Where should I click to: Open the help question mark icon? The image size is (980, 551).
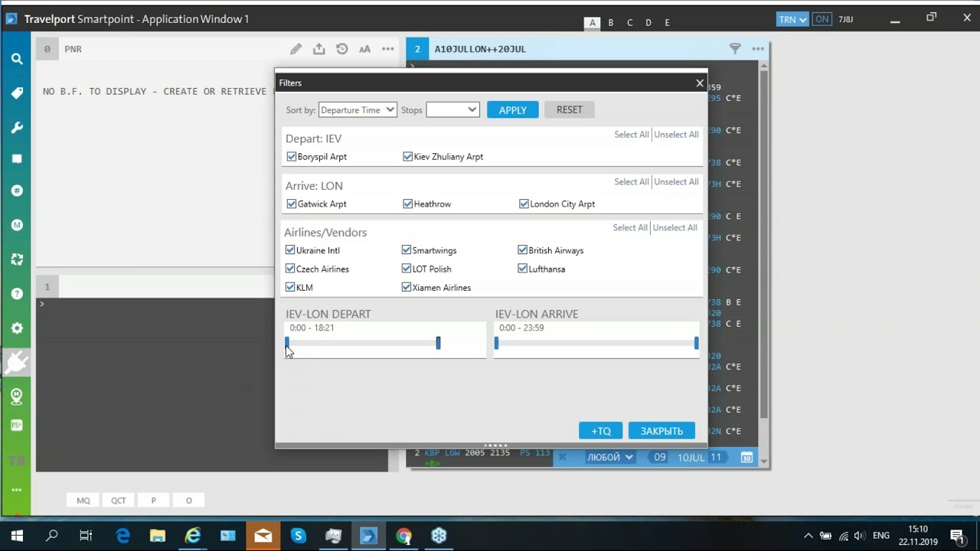[17, 294]
